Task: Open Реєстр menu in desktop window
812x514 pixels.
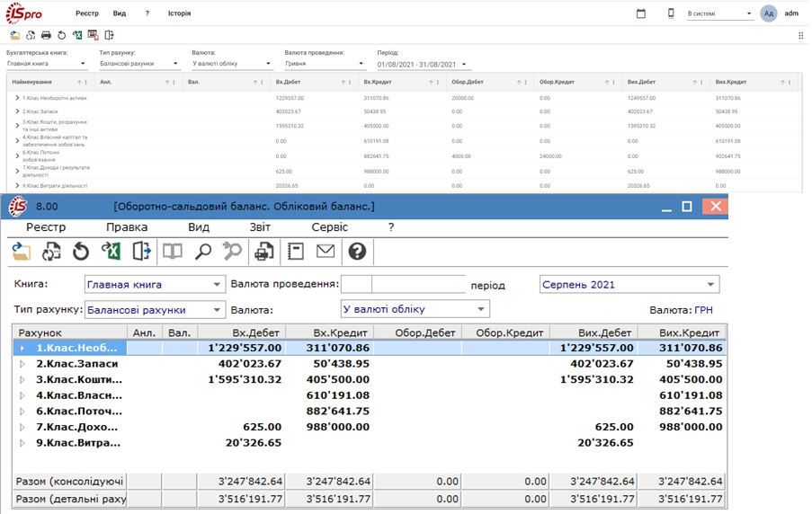Action: coord(46,227)
